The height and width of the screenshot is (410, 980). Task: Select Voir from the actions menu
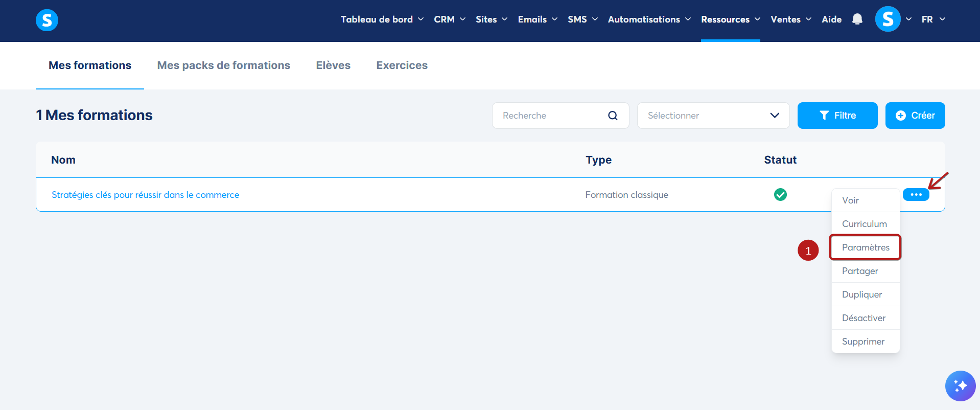click(x=866, y=200)
